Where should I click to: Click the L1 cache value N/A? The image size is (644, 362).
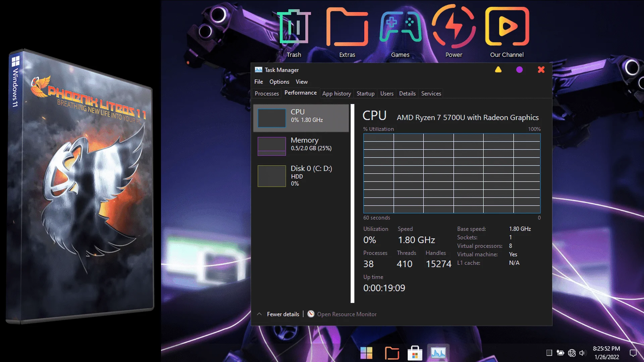[x=514, y=263]
